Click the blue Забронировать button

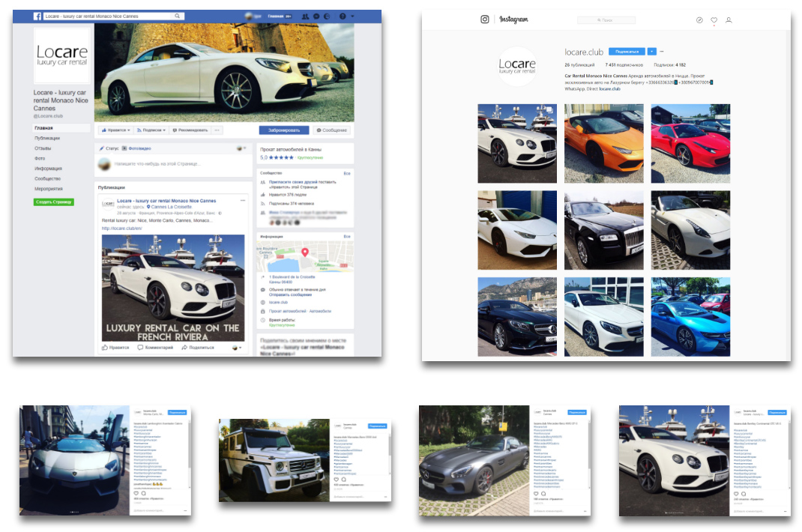coord(284,130)
